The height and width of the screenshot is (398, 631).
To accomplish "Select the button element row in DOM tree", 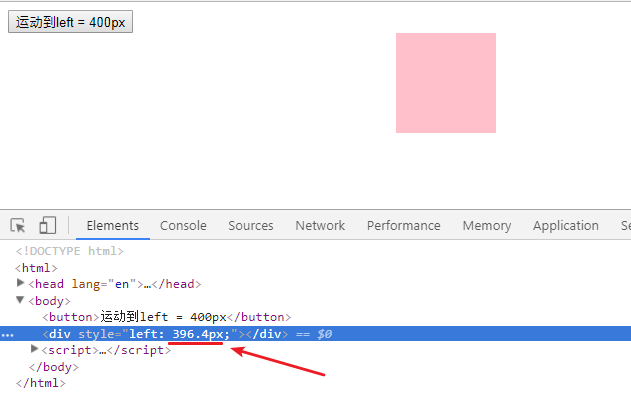I will coord(167,317).
